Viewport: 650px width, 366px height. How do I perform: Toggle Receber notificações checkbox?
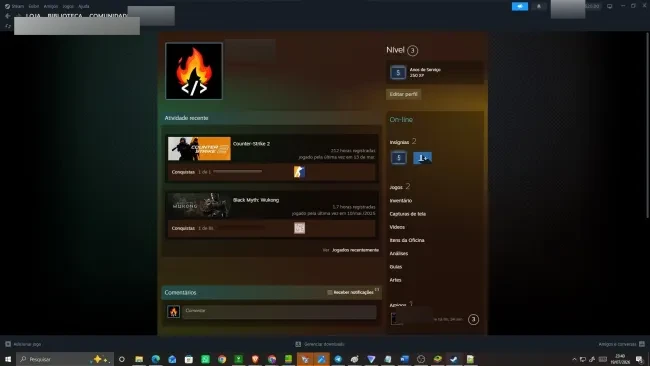click(x=330, y=292)
